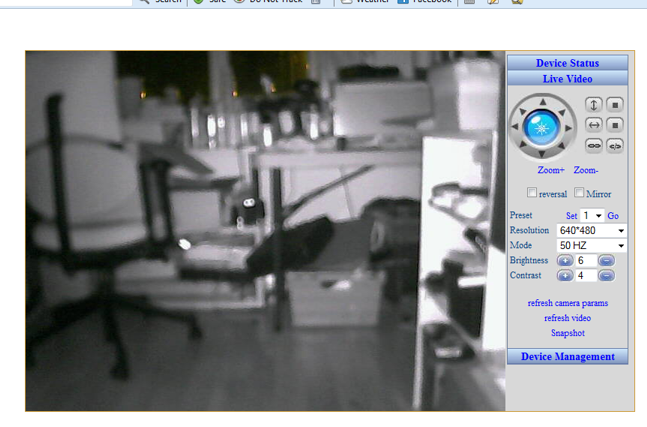Move the camera diagonally down-left
647x427 pixels.
click(523, 144)
